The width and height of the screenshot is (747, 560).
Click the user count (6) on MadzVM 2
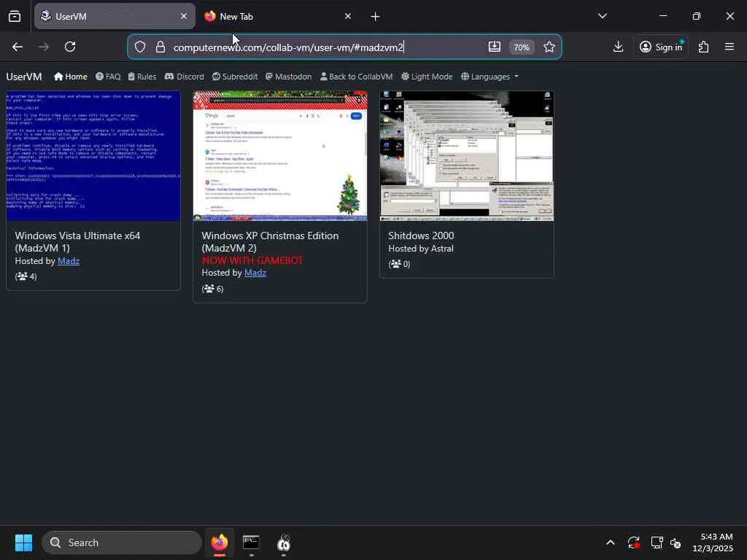[x=212, y=289]
